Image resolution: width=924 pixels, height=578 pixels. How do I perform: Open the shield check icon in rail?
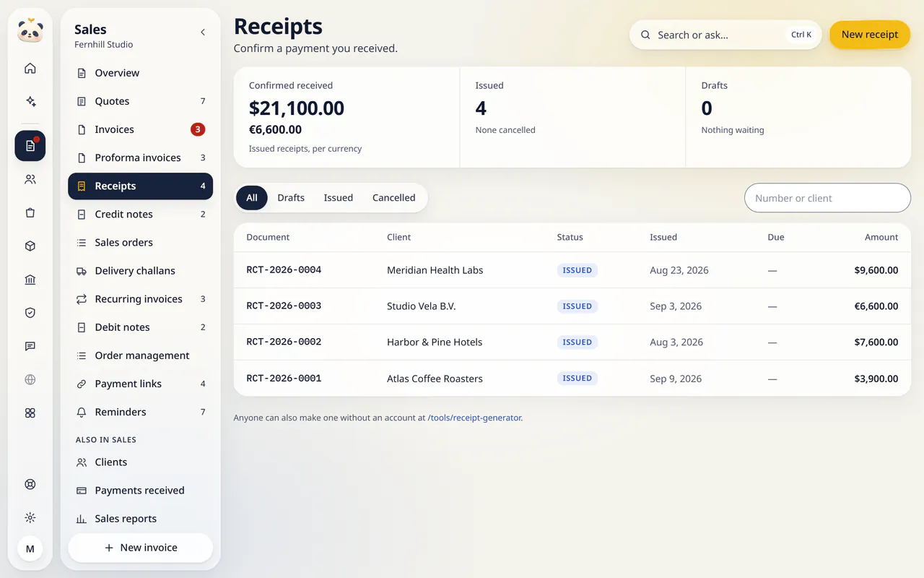click(30, 313)
